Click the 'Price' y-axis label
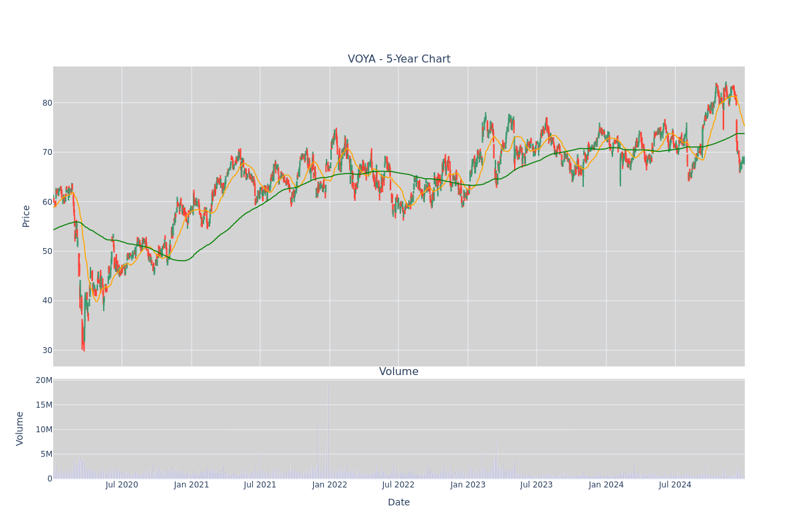Viewport: 798px width, 532px height. 27,216
